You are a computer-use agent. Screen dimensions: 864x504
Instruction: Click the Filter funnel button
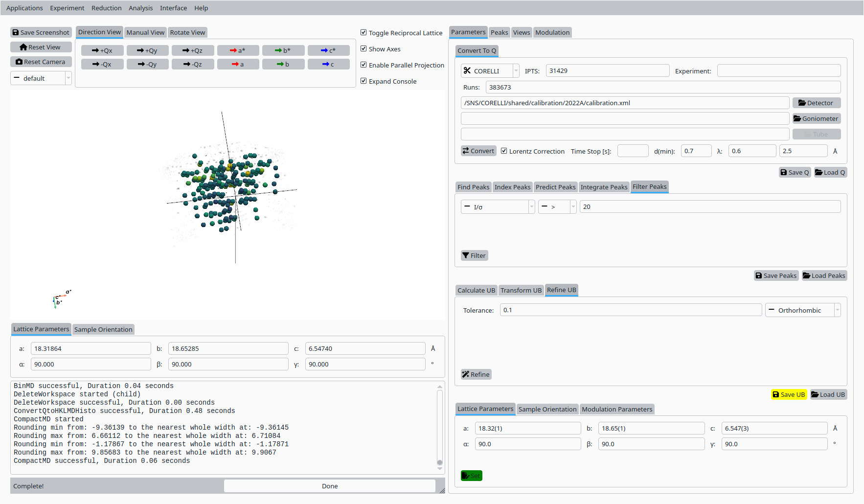click(x=474, y=255)
